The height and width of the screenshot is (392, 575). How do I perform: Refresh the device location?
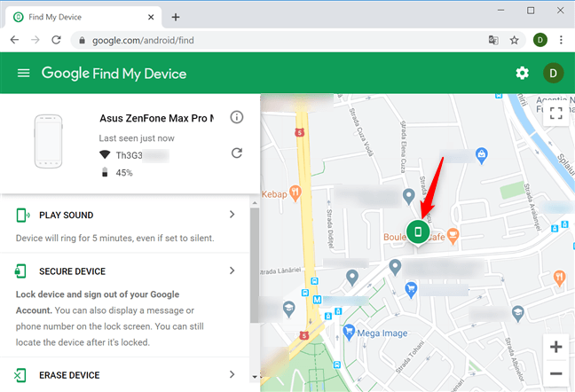tap(237, 153)
